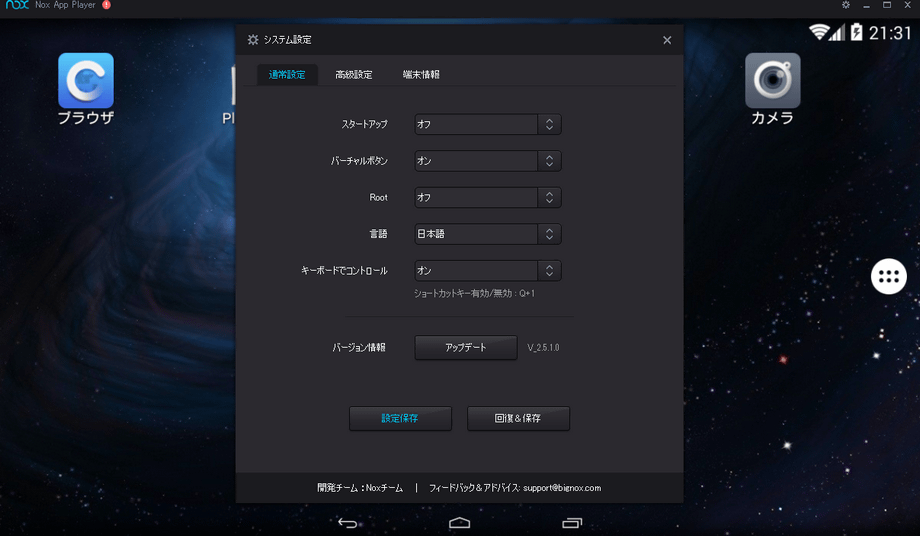Open the Root setting dropdown
The height and width of the screenshot is (536, 920).
[x=487, y=198]
